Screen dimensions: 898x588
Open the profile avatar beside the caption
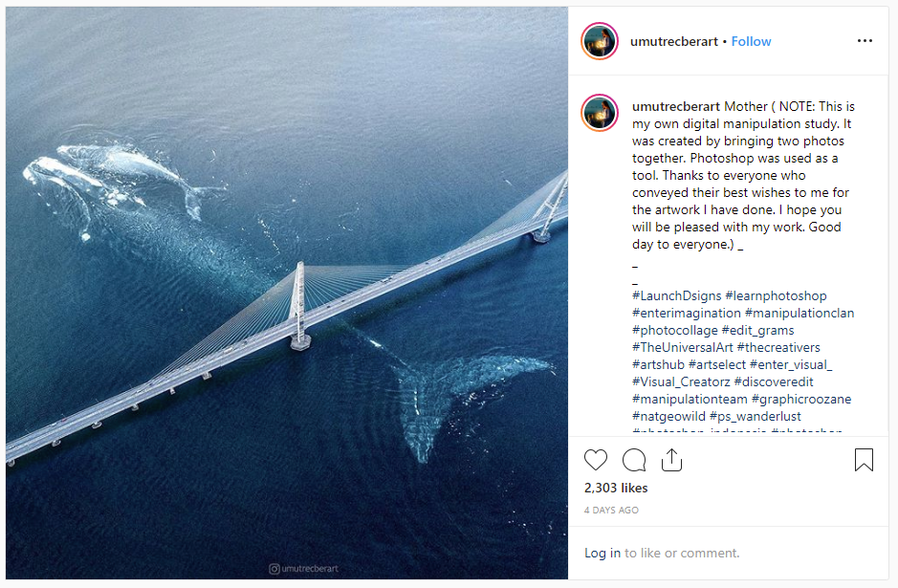tap(600, 113)
